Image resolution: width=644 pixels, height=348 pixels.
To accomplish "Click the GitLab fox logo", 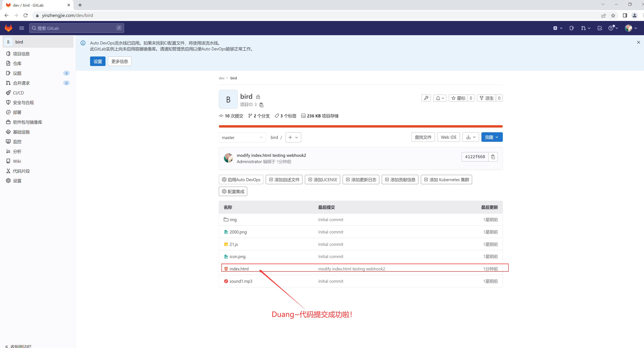I will coord(8,28).
